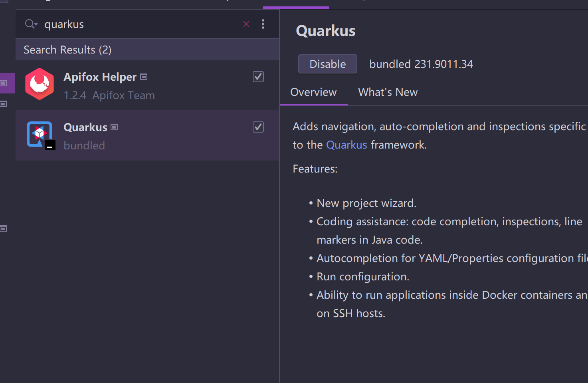Viewport: 588px width, 383px height.
Task: Switch to the Overview tab
Action: (x=314, y=92)
